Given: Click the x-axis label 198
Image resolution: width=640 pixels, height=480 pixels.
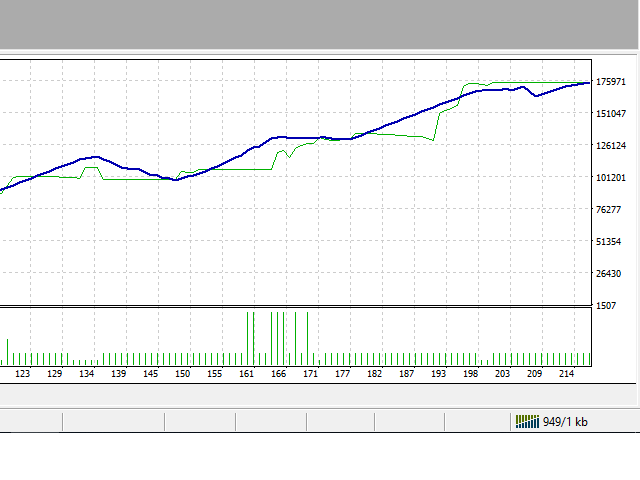Looking at the screenshot, I should pos(471,373).
